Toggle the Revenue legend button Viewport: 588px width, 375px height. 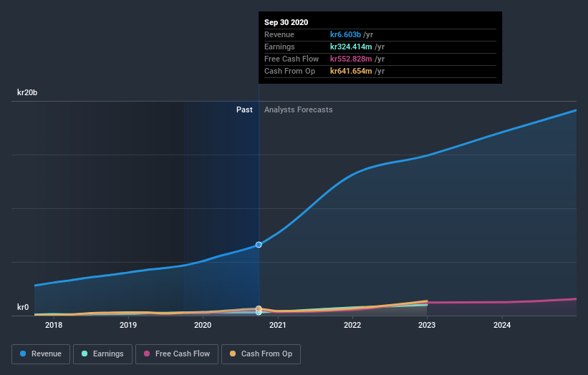click(41, 354)
